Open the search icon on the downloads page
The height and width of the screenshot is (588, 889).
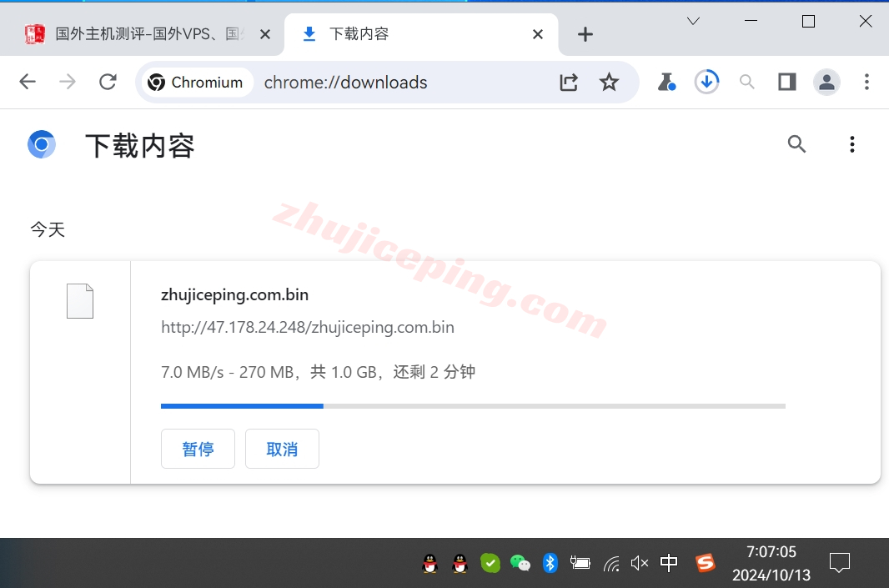pyautogui.click(x=796, y=143)
